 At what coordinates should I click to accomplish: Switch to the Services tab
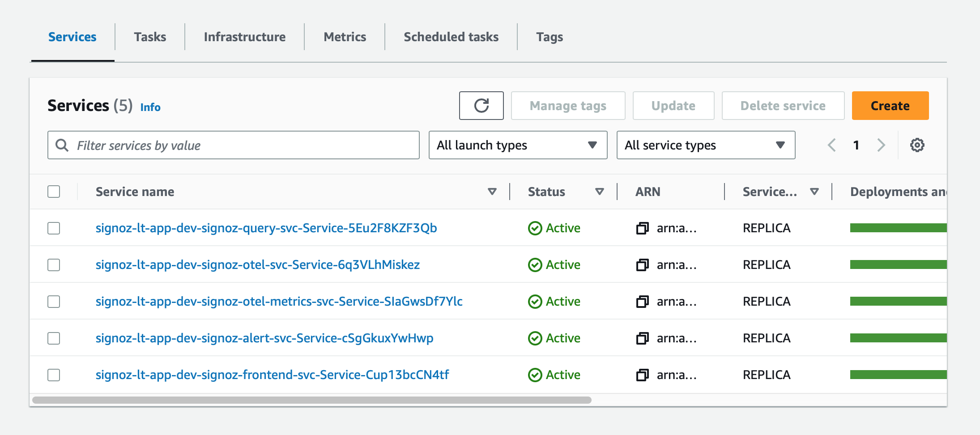pos(72,37)
